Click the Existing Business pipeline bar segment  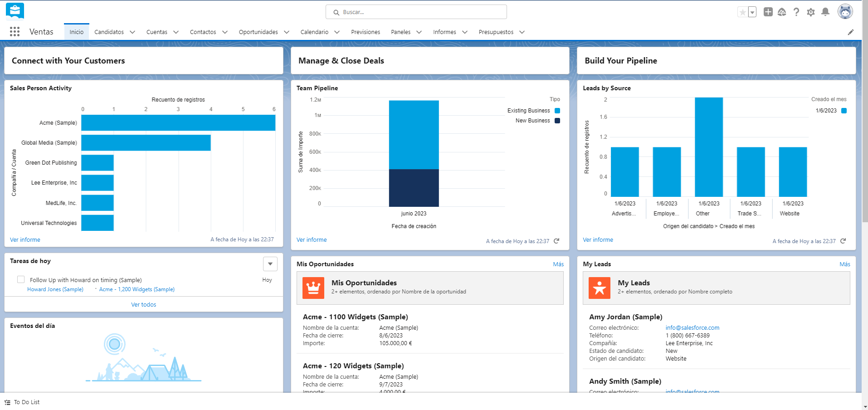(414, 135)
